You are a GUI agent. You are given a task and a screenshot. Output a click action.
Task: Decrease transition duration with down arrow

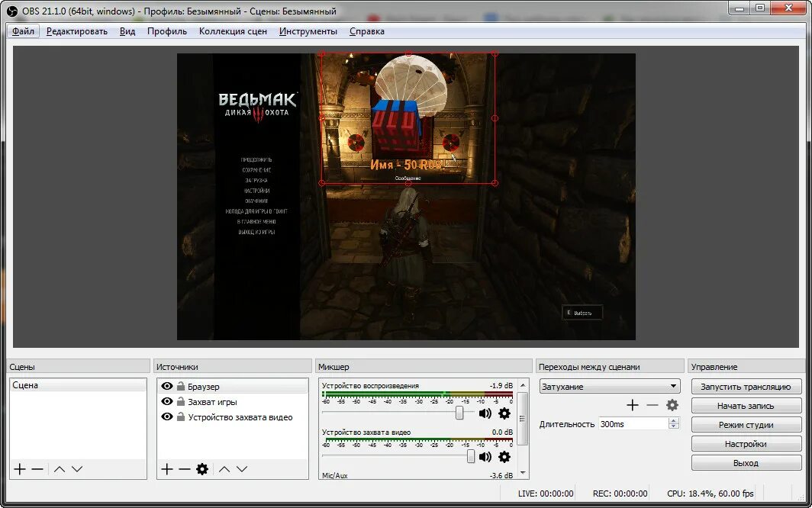tap(673, 426)
